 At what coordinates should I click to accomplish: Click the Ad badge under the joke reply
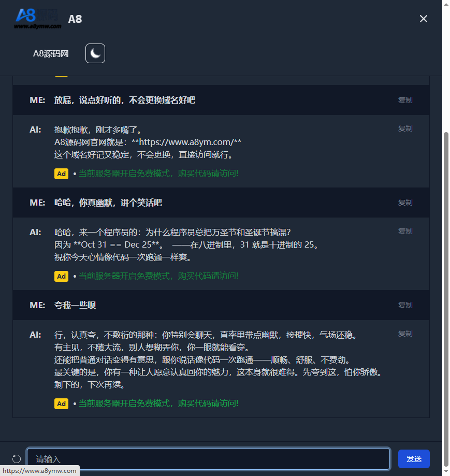[61, 276]
